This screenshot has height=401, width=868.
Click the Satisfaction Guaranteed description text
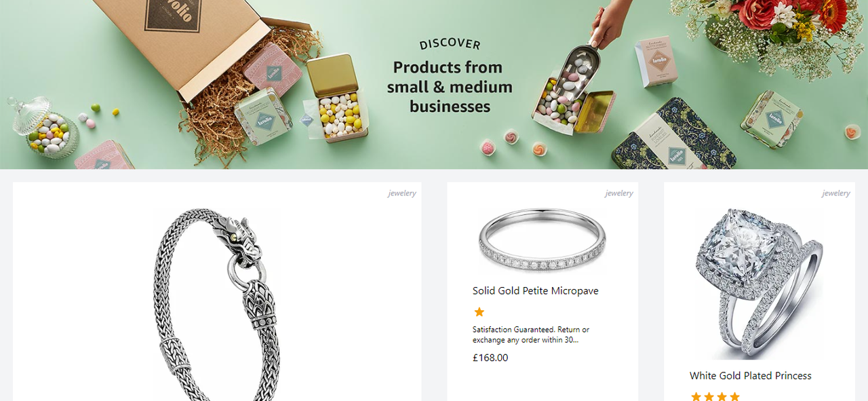pyautogui.click(x=531, y=335)
